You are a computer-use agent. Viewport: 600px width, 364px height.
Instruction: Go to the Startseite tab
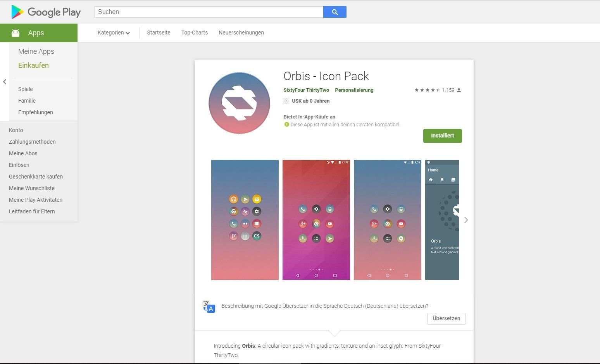pyautogui.click(x=159, y=33)
